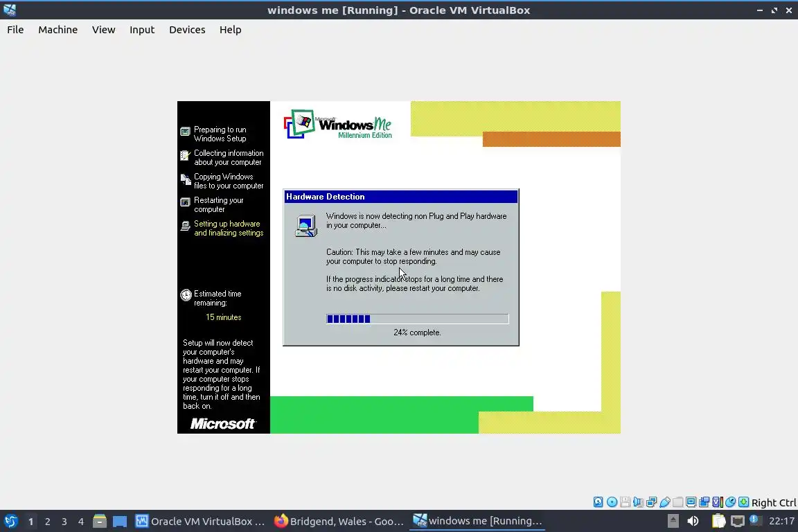Switch to workspace 1
The width and height of the screenshot is (798, 532).
[30, 522]
